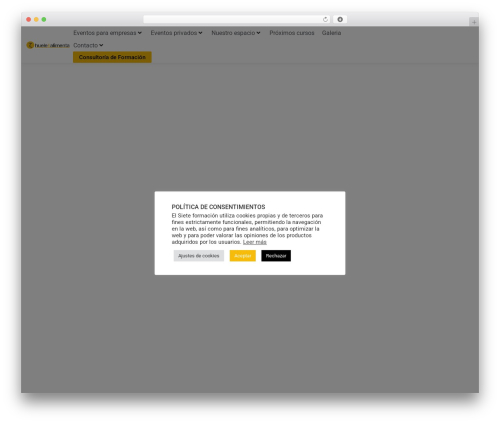Expand Eventos privados menu

pos(176,33)
